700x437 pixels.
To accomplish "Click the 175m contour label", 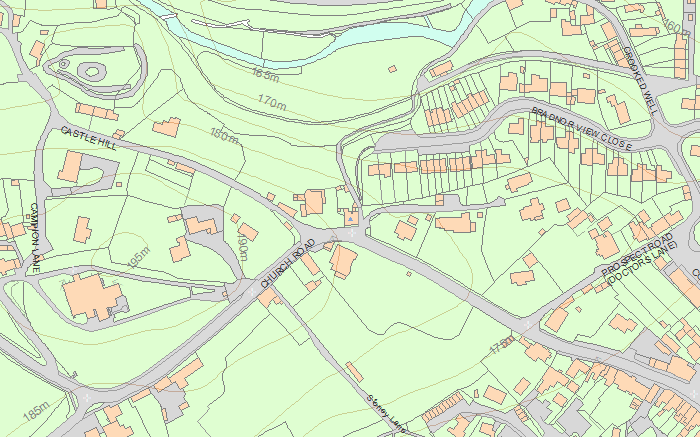I will click(x=502, y=345).
